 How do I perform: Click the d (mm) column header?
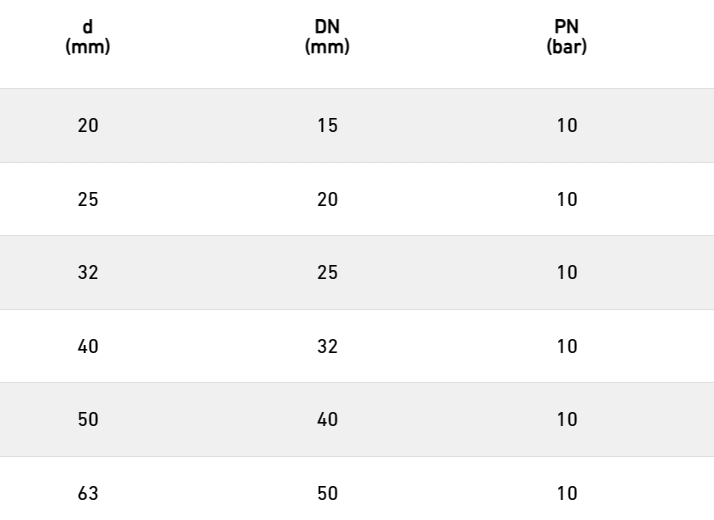(x=88, y=37)
